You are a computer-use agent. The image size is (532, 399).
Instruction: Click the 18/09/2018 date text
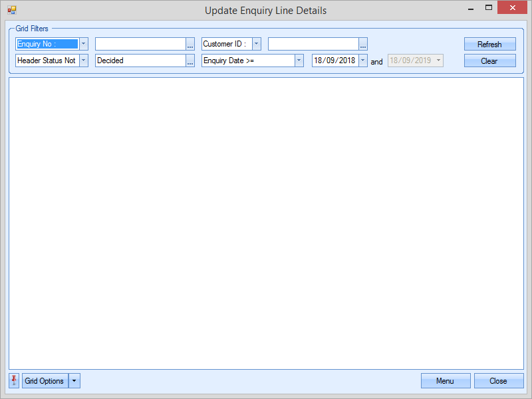point(334,61)
